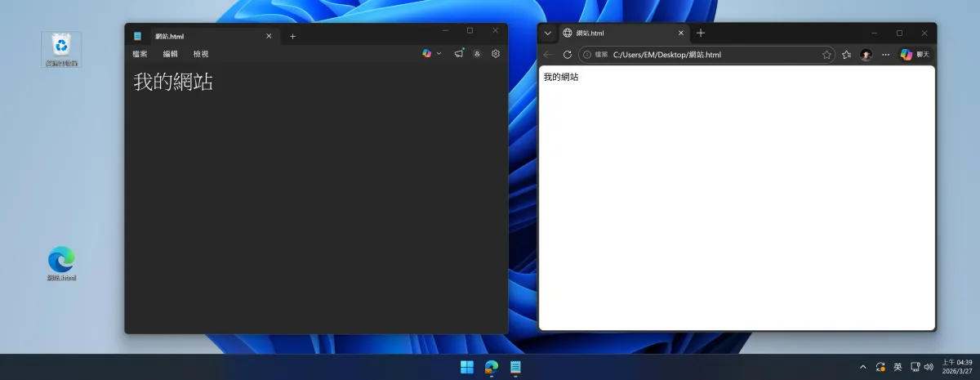Screen dimensions: 980x380
Task: Open the Edge favorites list icon
Action: pyautogui.click(x=847, y=55)
